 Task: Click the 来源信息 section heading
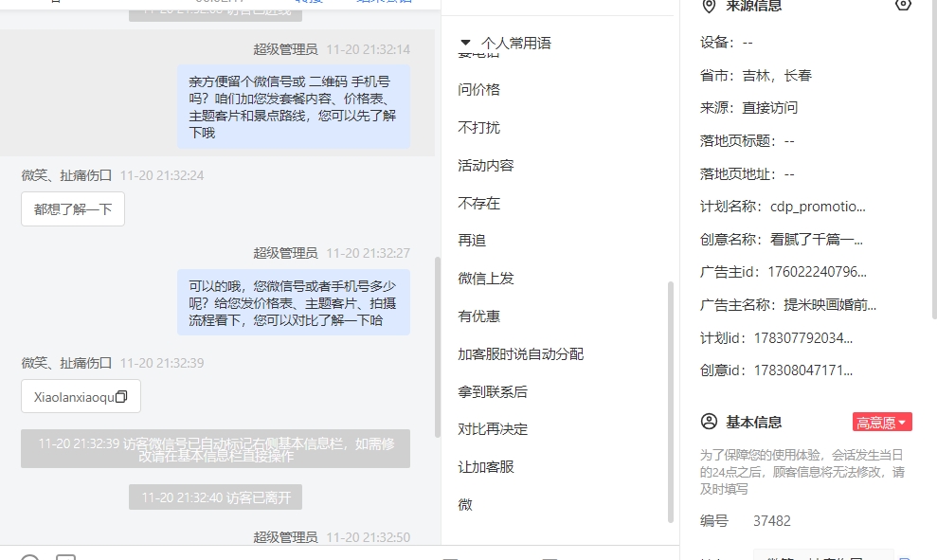click(753, 6)
